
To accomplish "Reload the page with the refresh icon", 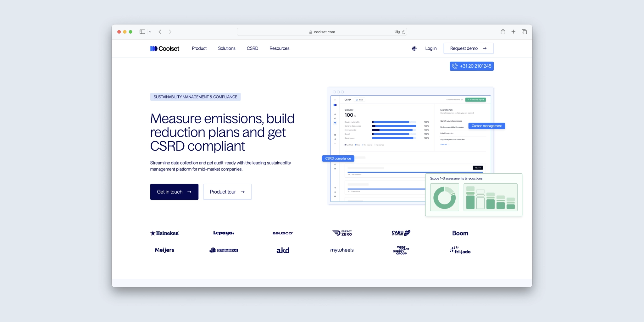I will tap(404, 32).
